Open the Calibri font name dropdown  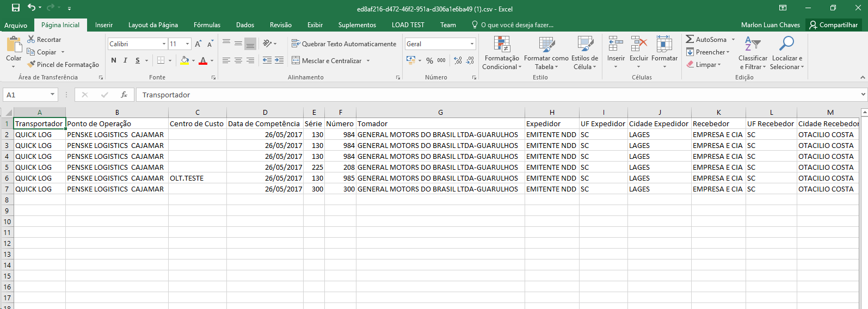(x=164, y=44)
